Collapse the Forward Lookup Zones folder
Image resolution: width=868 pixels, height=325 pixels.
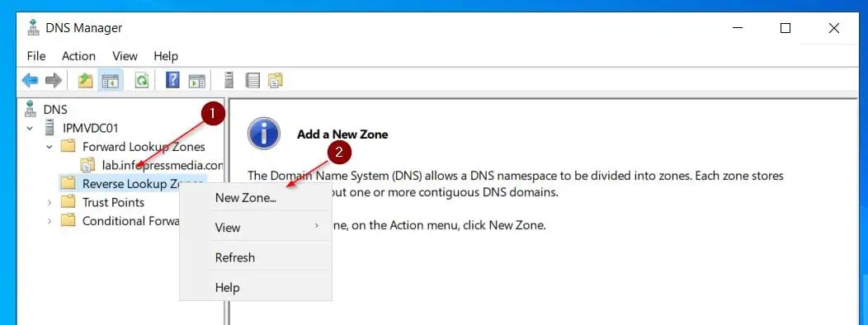point(50,147)
